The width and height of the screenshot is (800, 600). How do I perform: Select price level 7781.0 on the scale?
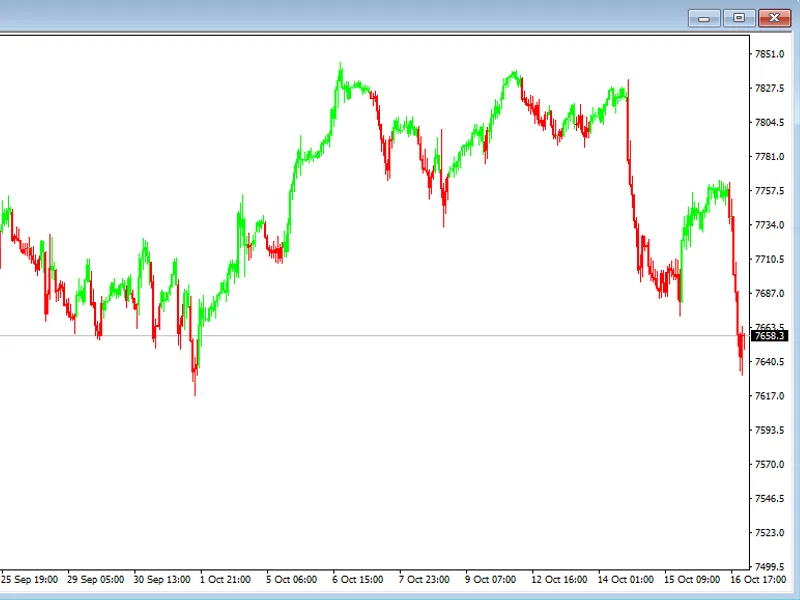[769, 157]
